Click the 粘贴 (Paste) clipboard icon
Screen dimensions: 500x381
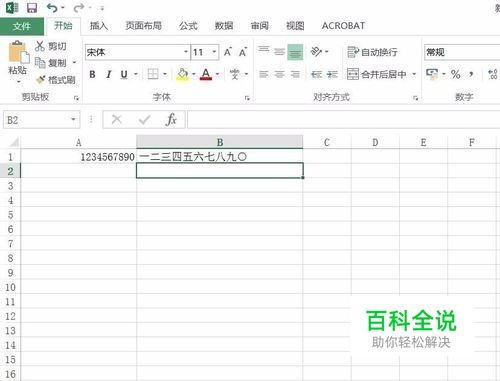tap(19, 53)
